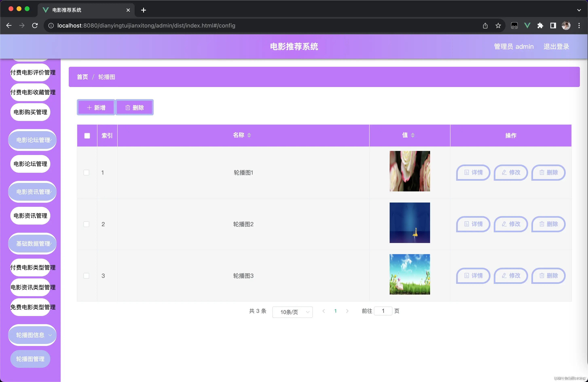Click the tab search chevron in the tab strip
The height and width of the screenshot is (382, 588).
click(x=579, y=10)
